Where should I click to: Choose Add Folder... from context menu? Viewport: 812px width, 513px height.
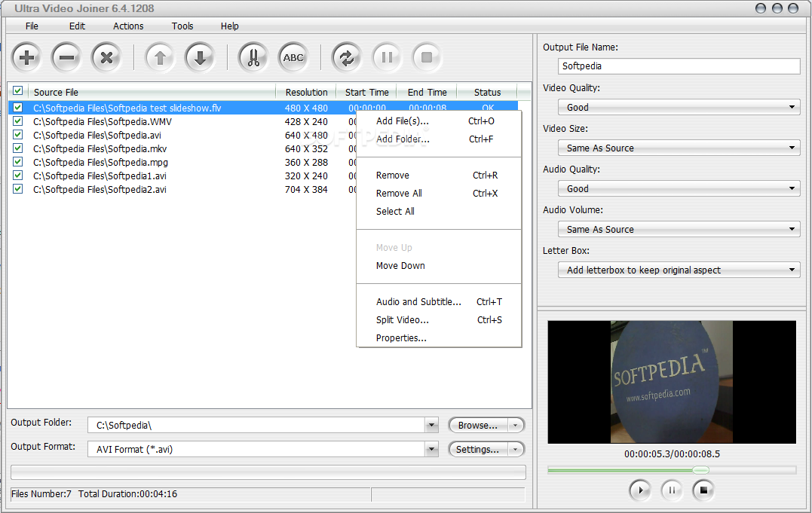[x=439, y=139]
